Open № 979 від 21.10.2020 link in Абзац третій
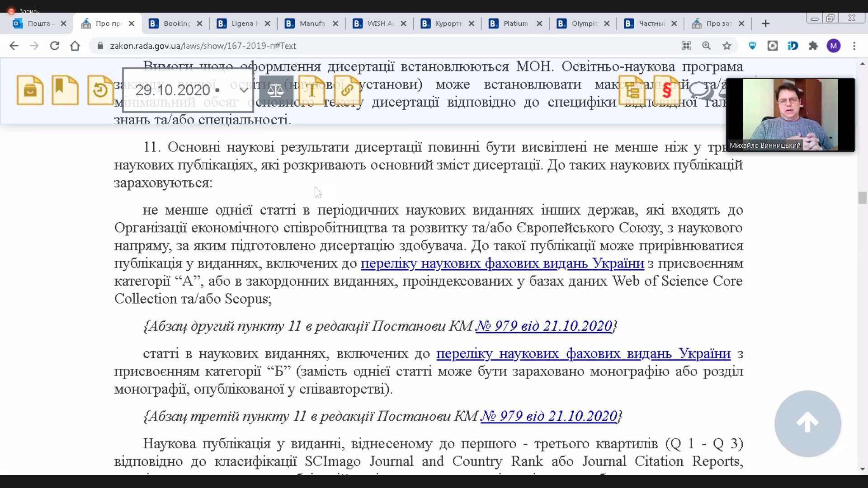Screen dimensions: 868x488 [548, 416]
